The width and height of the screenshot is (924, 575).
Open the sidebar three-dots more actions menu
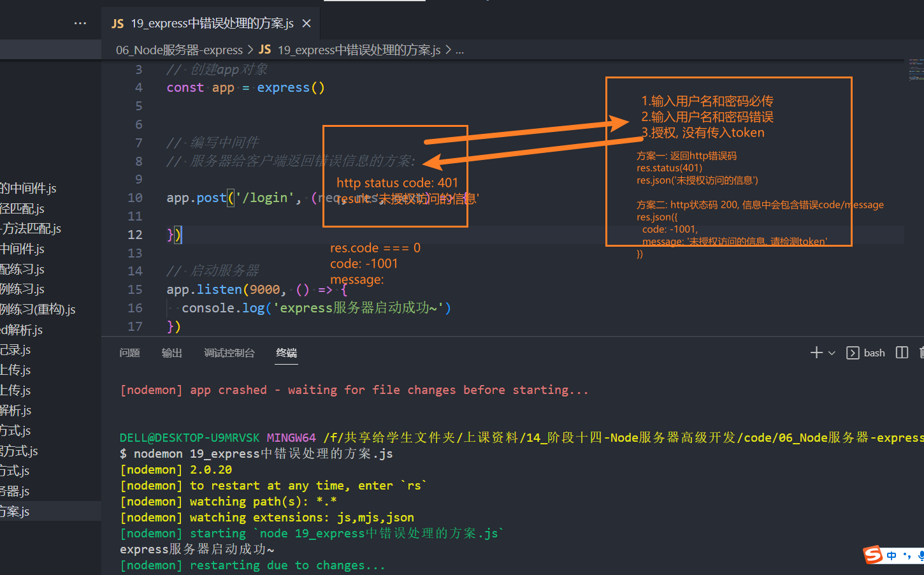80,24
